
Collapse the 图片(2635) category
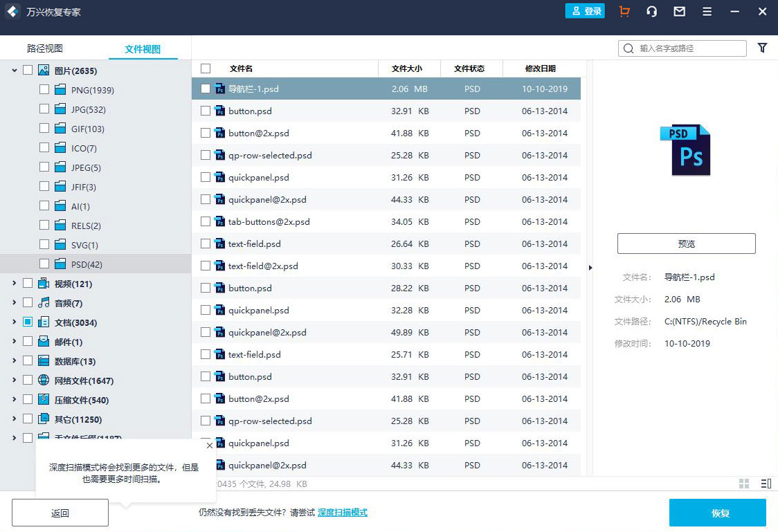[15, 71]
